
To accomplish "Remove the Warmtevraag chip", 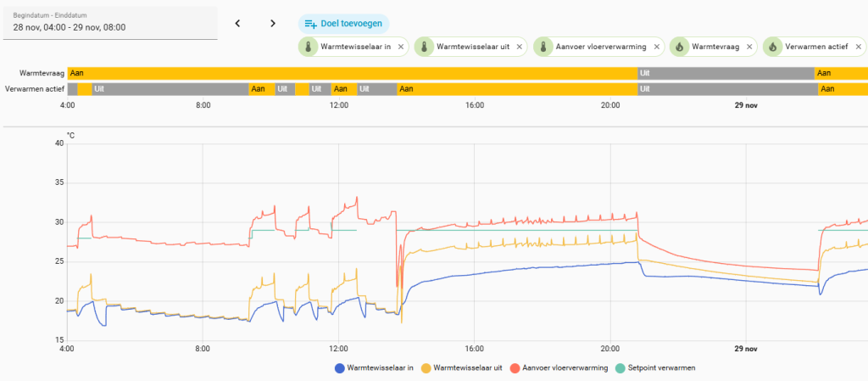I will [749, 47].
